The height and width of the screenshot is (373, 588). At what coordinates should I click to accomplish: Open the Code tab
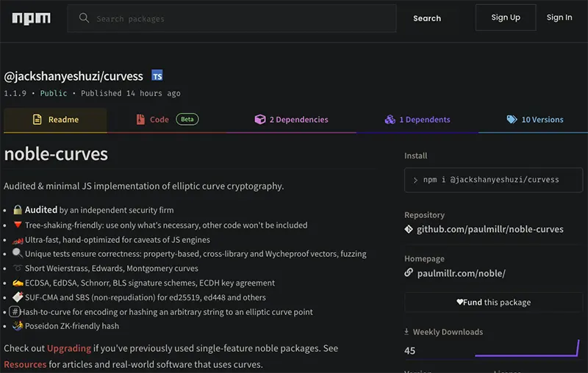tap(167, 120)
